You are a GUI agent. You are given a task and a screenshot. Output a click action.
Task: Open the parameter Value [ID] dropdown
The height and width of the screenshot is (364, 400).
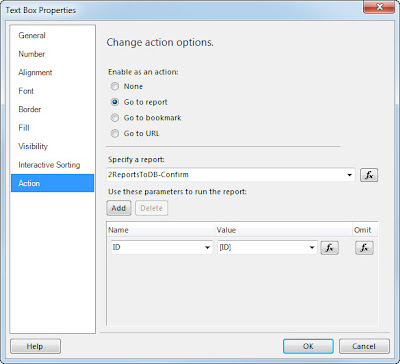click(312, 248)
